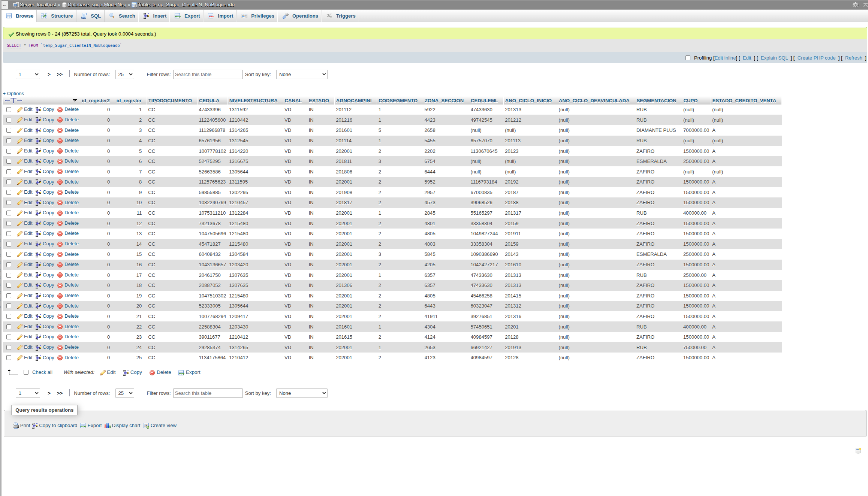The height and width of the screenshot is (496, 868).
Task: Click the SQL query console icon bottom right
Action: [858, 450]
